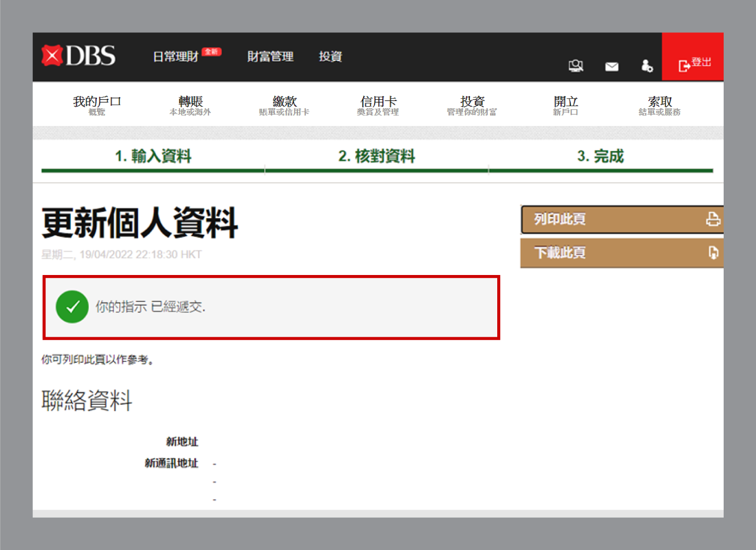Select the 信用卡 credit card tab
Screen dimensions: 756x550
point(378,105)
